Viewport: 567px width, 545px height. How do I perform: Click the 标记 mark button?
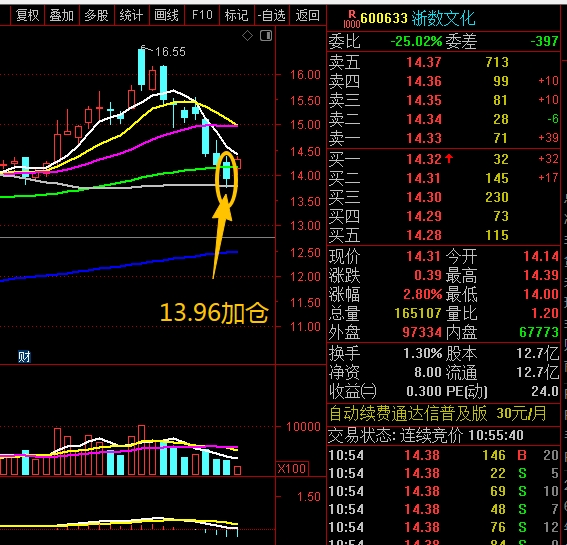(236, 16)
